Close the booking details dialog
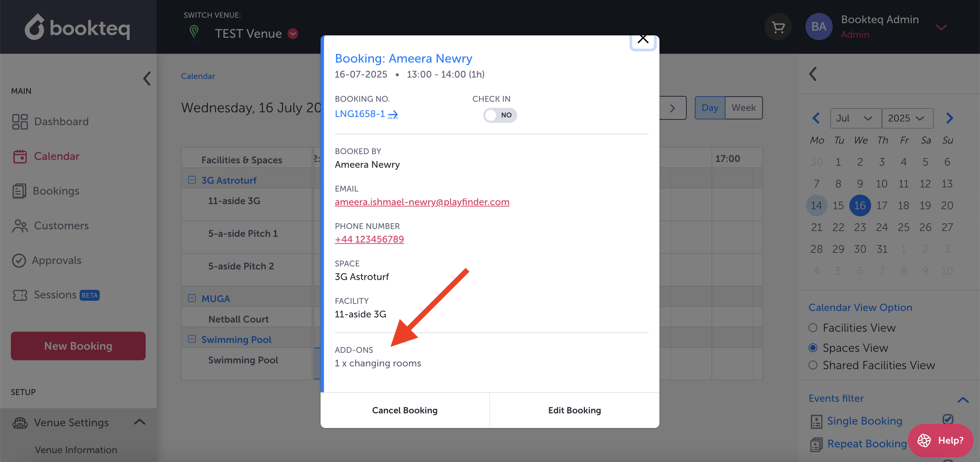The image size is (980, 462). [643, 39]
